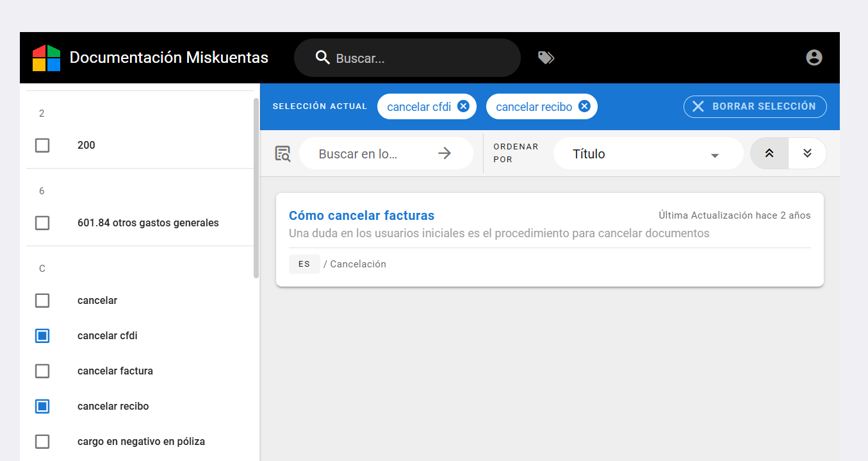
Task: Enable the 'cancelar factura' tag checkbox
Action: [42, 371]
